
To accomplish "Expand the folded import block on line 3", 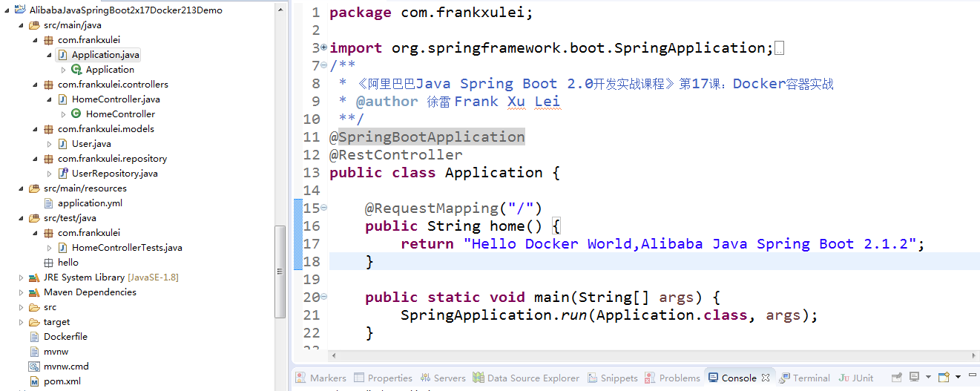I will pyautogui.click(x=323, y=47).
